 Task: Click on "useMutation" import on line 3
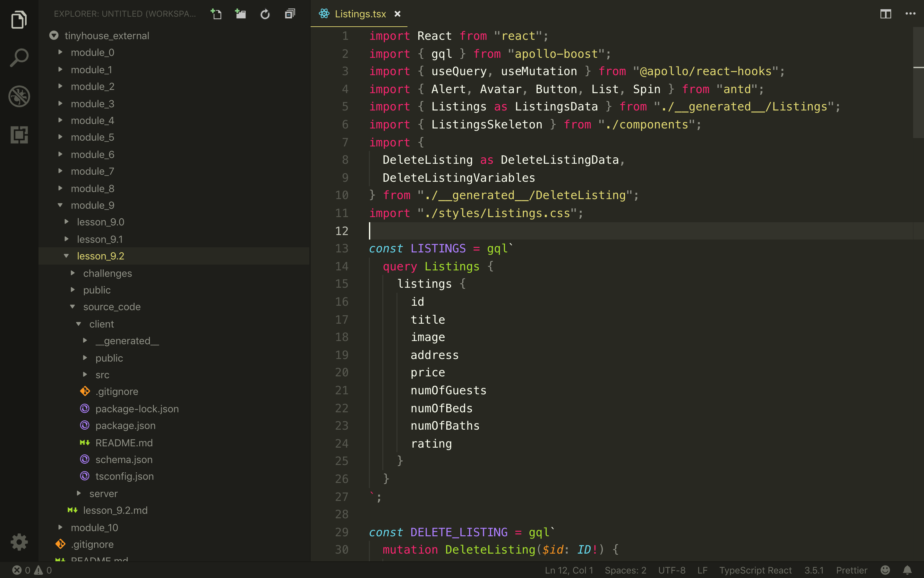click(539, 71)
